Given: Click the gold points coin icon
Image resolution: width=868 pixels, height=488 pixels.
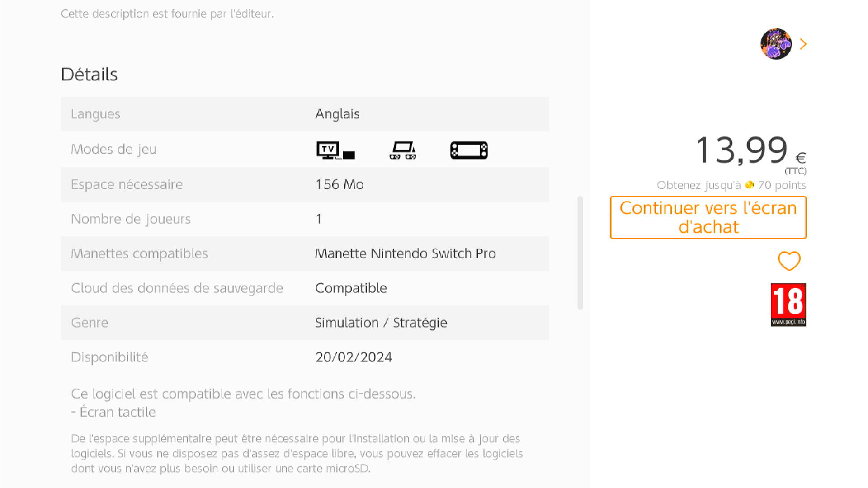Looking at the screenshot, I should pyautogui.click(x=750, y=185).
